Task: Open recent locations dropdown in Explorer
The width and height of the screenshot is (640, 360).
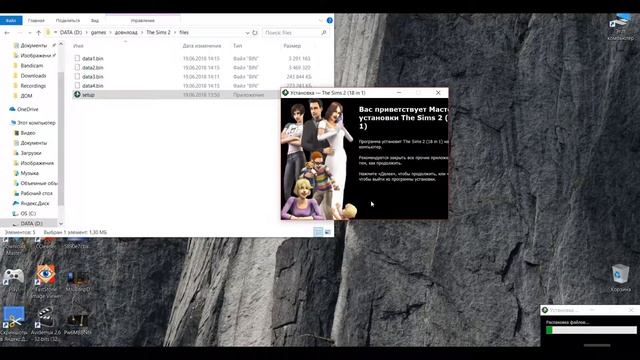Action: (29, 33)
